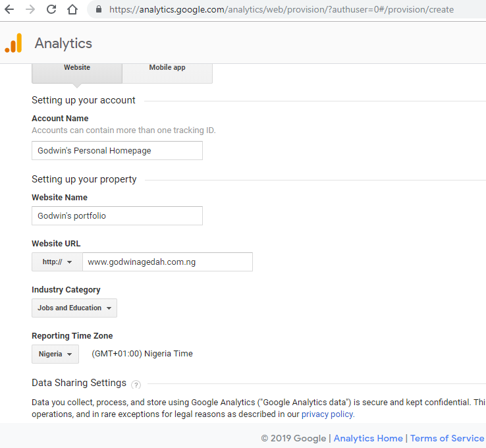Edit the Website URL text field

[x=167, y=262]
